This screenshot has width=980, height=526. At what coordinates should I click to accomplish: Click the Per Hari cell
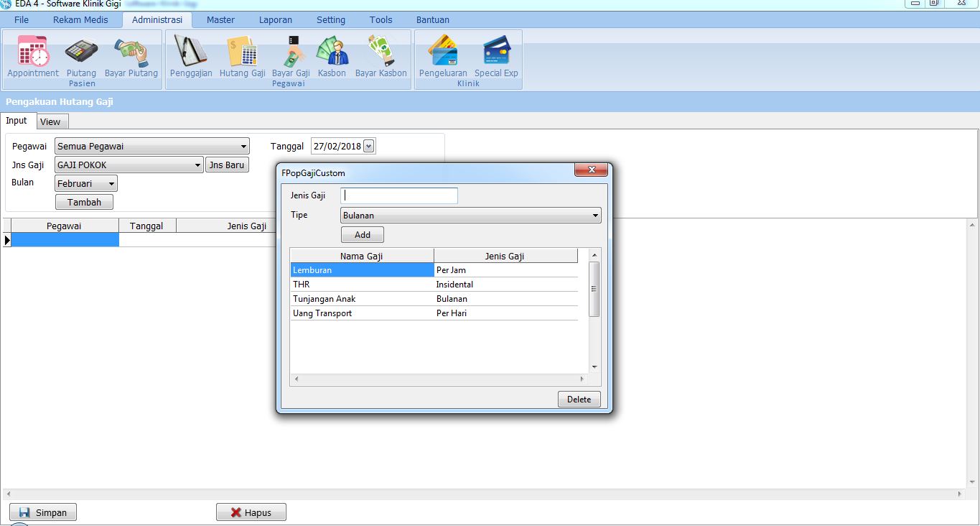click(x=505, y=313)
